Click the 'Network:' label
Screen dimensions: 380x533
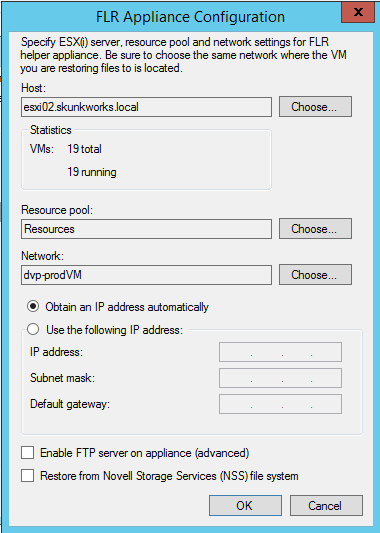42,256
